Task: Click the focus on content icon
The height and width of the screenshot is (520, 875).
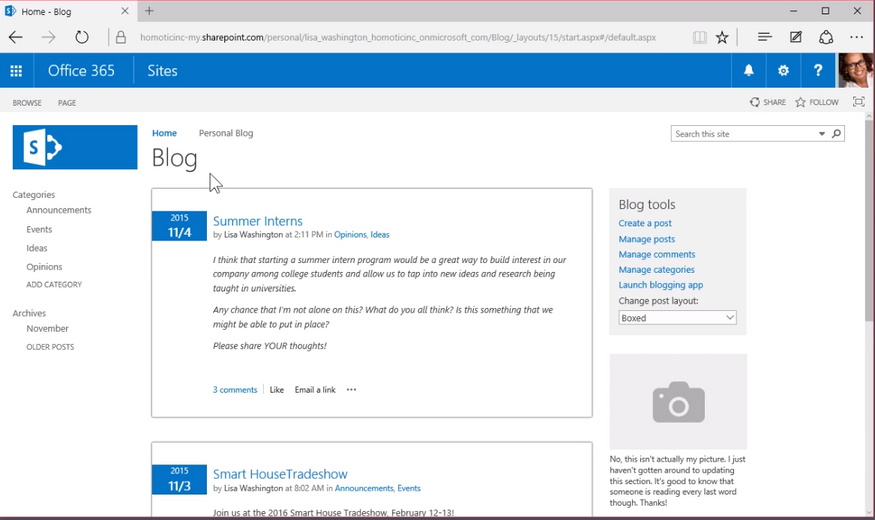Action: (x=858, y=102)
